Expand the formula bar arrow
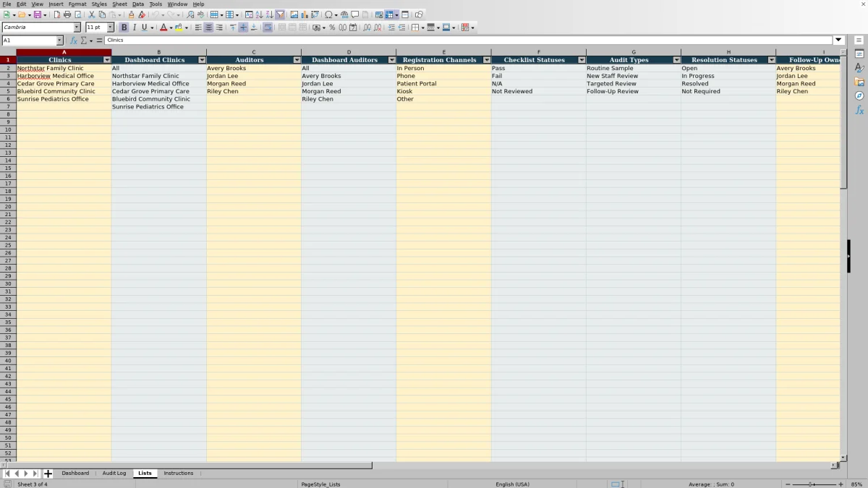The width and height of the screenshot is (868, 488). 839,40
